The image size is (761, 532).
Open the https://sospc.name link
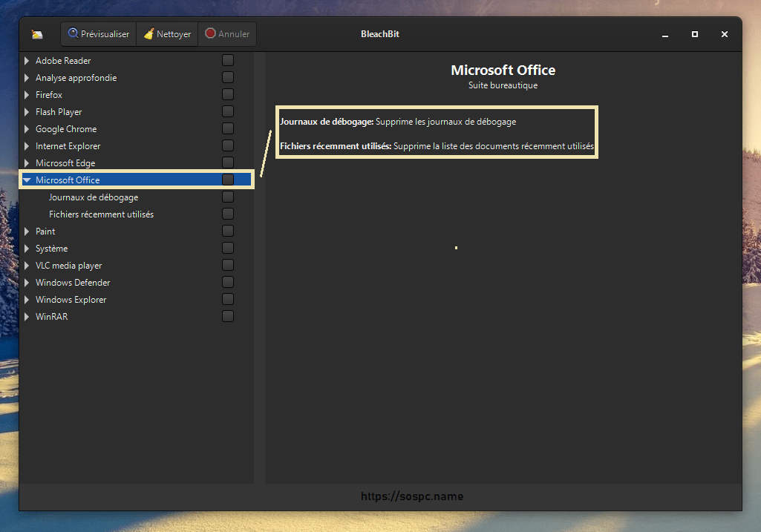[x=412, y=496]
